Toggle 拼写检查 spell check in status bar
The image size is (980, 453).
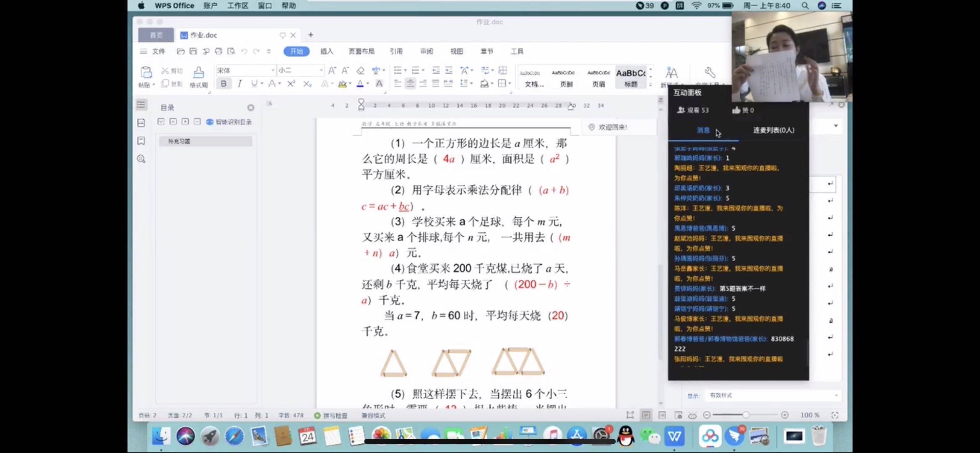(x=331, y=415)
